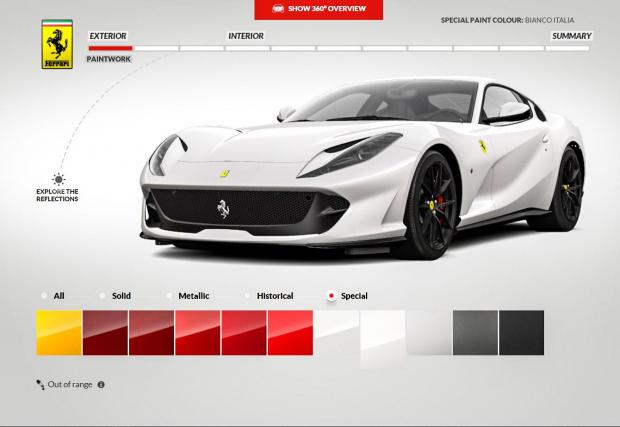Select the Historical paint filter

pos(248,296)
